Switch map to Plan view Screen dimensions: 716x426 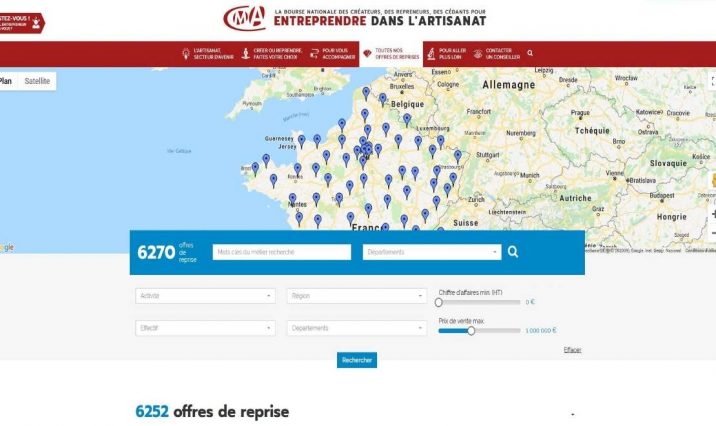pyautogui.click(x=6, y=81)
